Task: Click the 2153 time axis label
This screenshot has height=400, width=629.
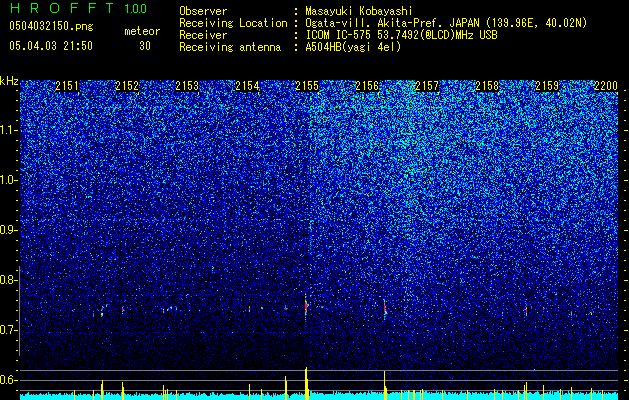Action: click(187, 86)
